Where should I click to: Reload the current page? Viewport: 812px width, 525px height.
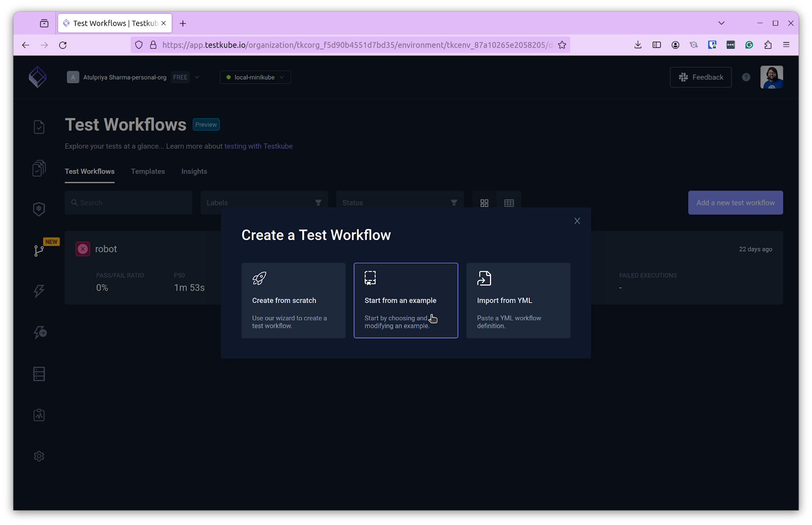(63, 45)
